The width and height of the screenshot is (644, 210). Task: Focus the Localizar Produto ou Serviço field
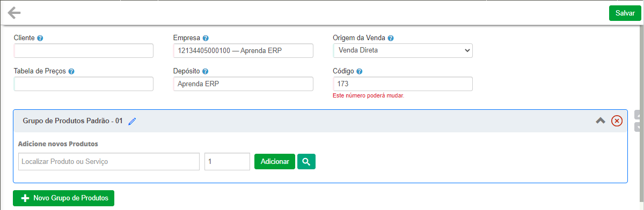point(109,161)
